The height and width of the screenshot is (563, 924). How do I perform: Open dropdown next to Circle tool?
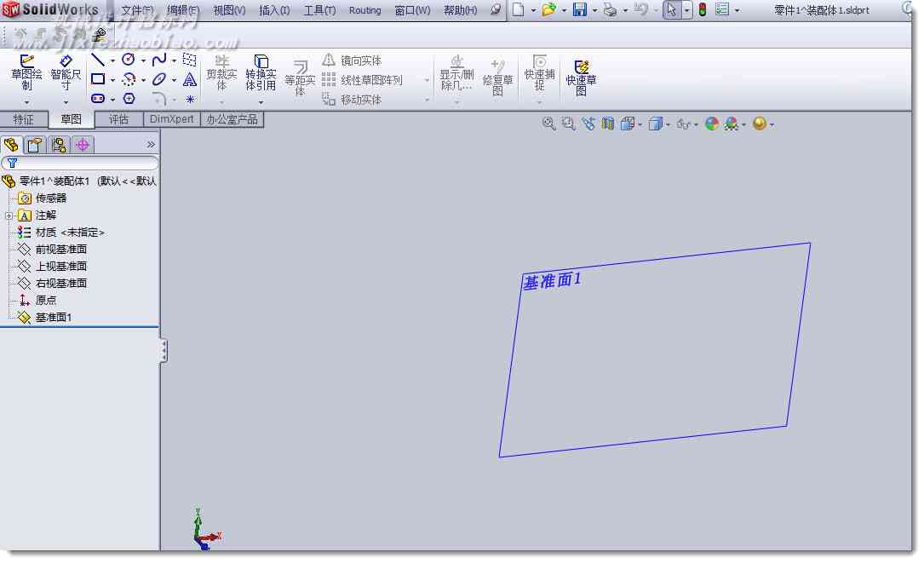143,60
